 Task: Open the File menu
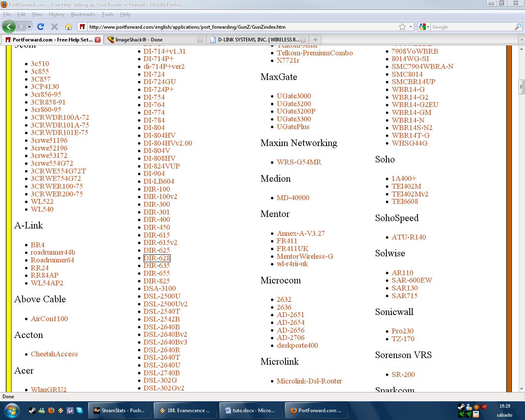point(7,14)
